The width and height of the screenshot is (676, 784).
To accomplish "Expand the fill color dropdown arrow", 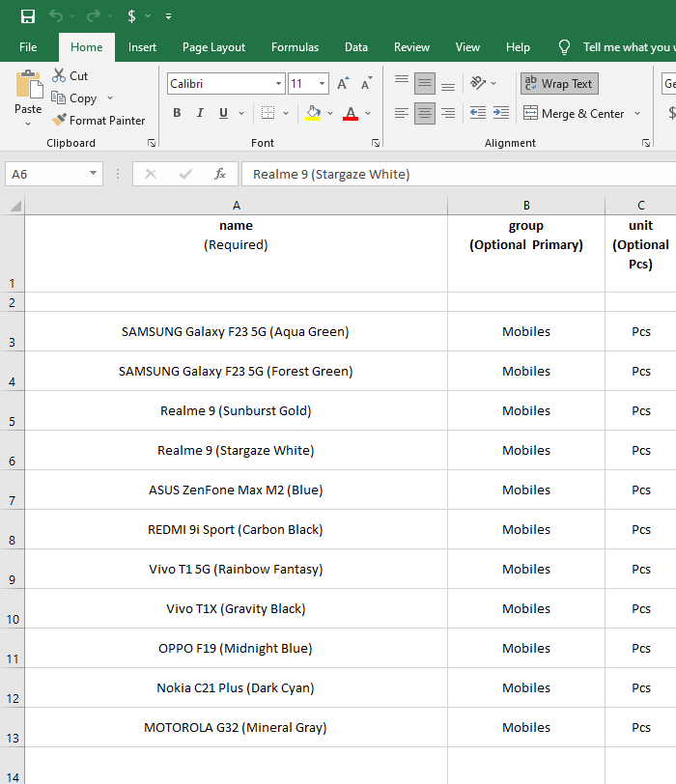I will pos(330,113).
